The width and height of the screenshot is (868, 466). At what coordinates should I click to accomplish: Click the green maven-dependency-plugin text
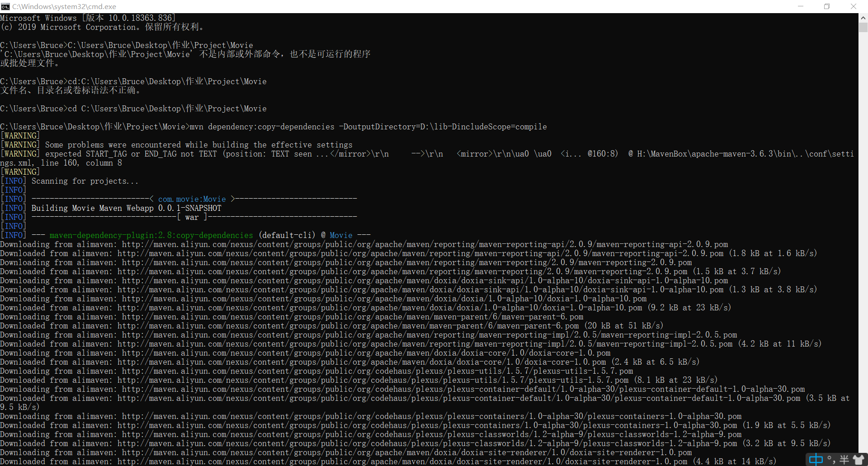coord(151,235)
